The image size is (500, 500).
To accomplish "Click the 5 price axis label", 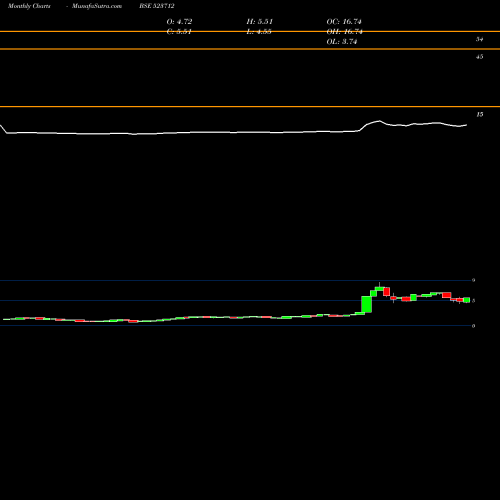I will (x=473, y=301).
